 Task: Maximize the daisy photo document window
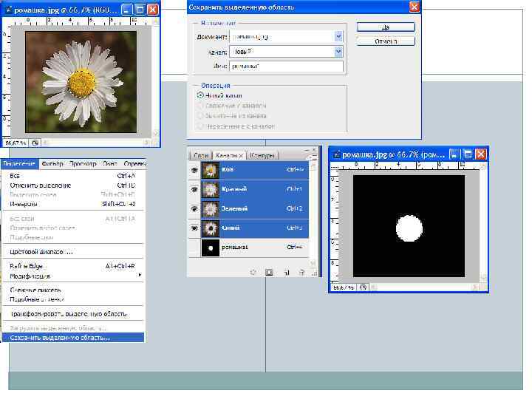click(140, 10)
